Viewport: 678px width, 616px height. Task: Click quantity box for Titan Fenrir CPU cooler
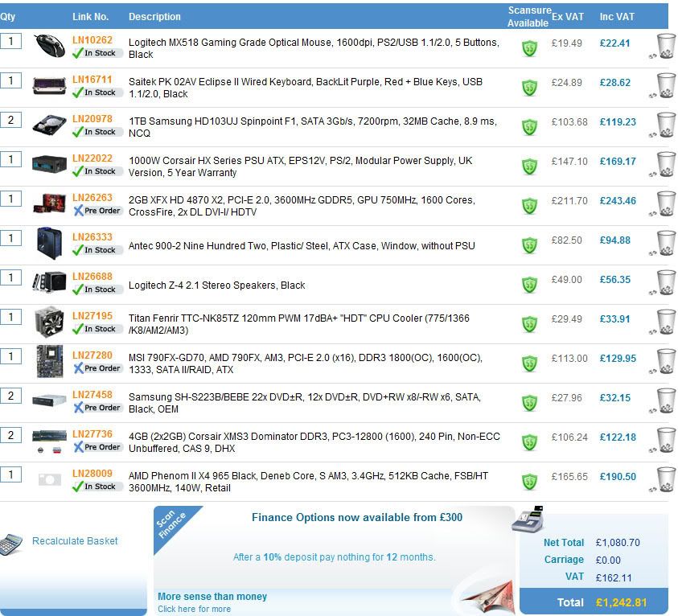[x=10, y=317]
